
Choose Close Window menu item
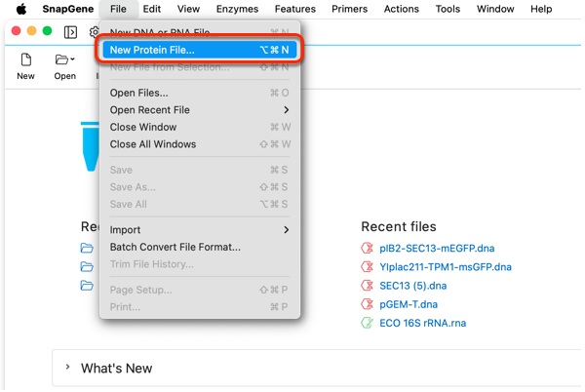click(200, 127)
